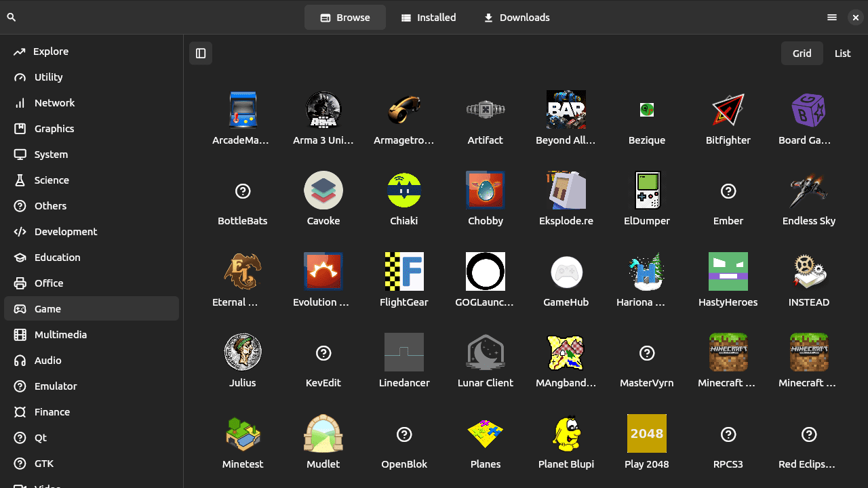Select the Endless Sky spaceship icon
The image size is (868, 488).
pos(808,190)
